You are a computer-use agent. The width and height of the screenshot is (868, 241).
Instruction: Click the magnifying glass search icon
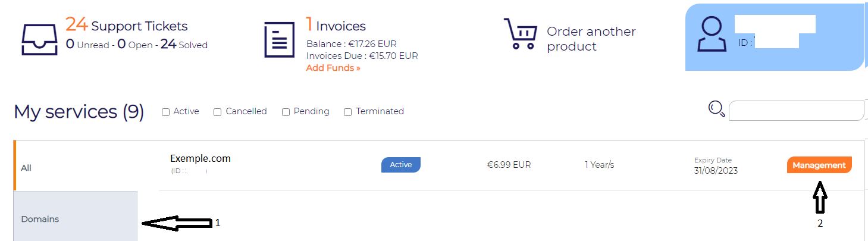coord(716,109)
